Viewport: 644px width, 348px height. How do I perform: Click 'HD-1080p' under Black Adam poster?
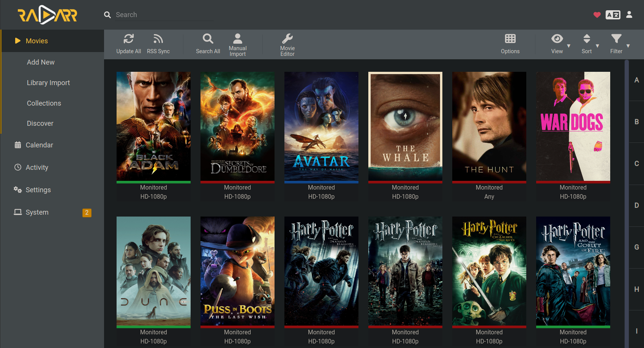pos(153,197)
